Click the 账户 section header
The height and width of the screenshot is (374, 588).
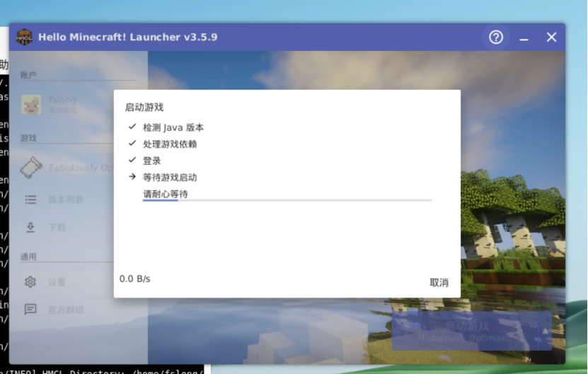pyautogui.click(x=28, y=75)
